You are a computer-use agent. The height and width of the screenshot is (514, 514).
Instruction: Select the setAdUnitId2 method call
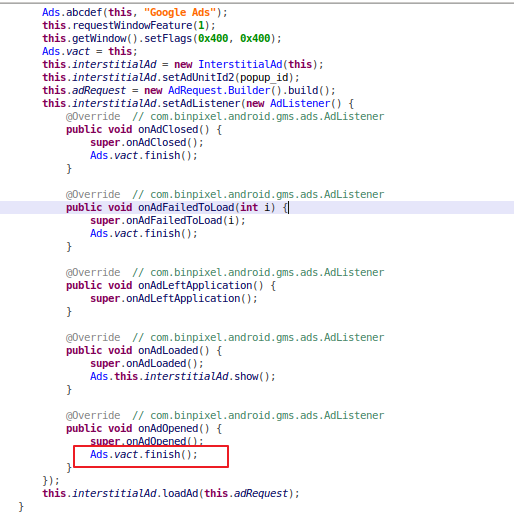pyautogui.click(x=198, y=77)
